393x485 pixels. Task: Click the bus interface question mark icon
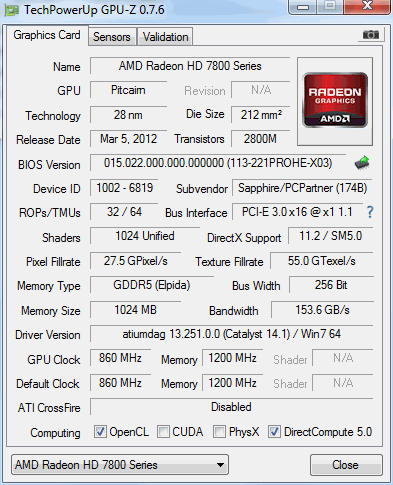coord(370,212)
